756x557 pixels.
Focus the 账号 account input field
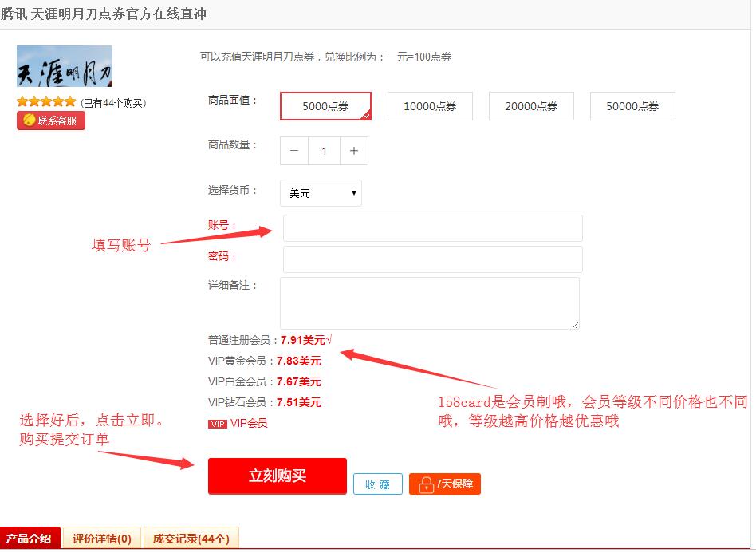432,228
